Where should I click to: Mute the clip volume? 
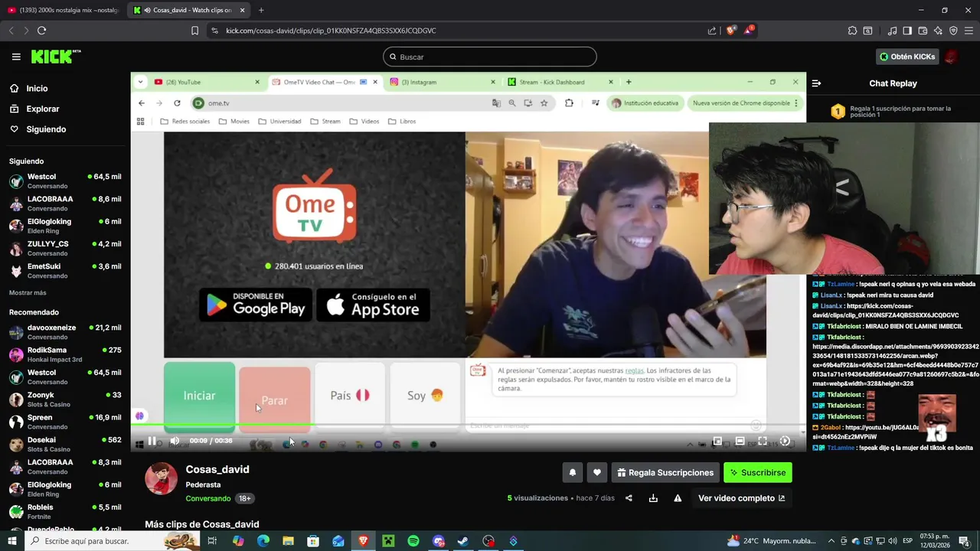point(175,441)
